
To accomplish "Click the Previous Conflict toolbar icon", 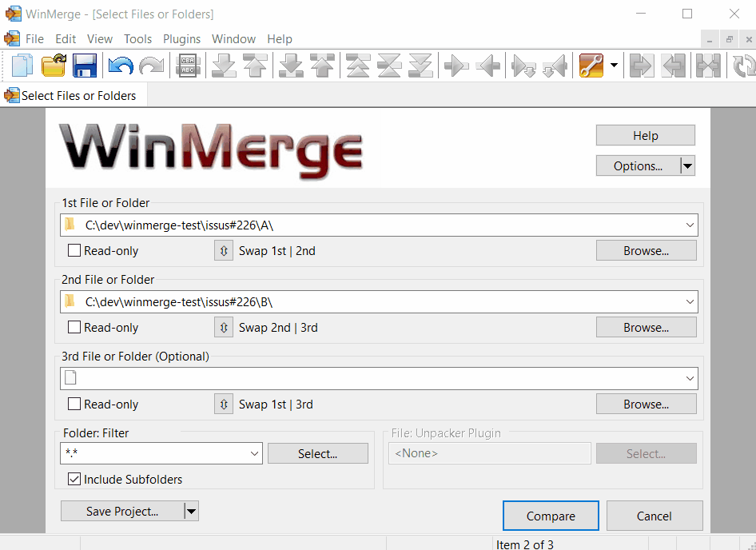I will [x=322, y=65].
